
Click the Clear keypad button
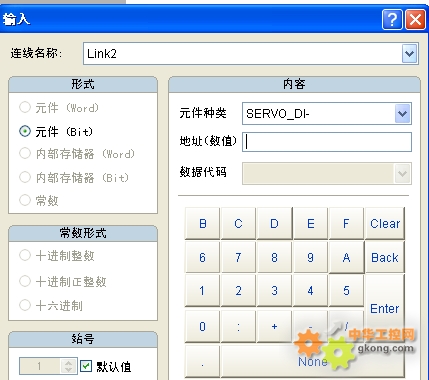(x=385, y=223)
